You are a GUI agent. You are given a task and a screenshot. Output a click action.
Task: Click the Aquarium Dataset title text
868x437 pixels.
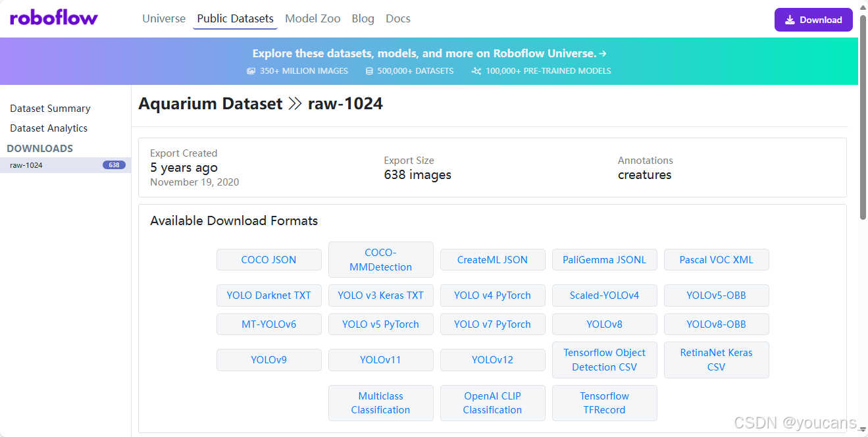click(x=211, y=103)
